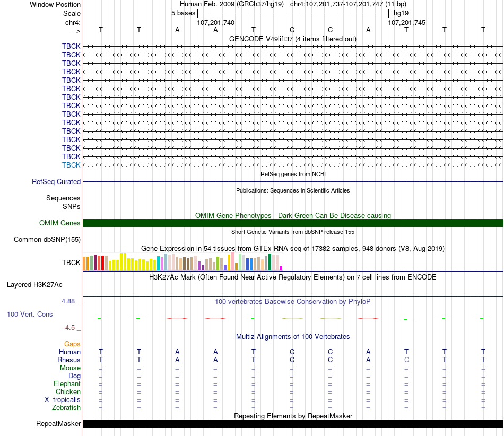Click the 100 Vert. Cons track label
Viewport: 504px width, 436px height.
click(x=30, y=314)
